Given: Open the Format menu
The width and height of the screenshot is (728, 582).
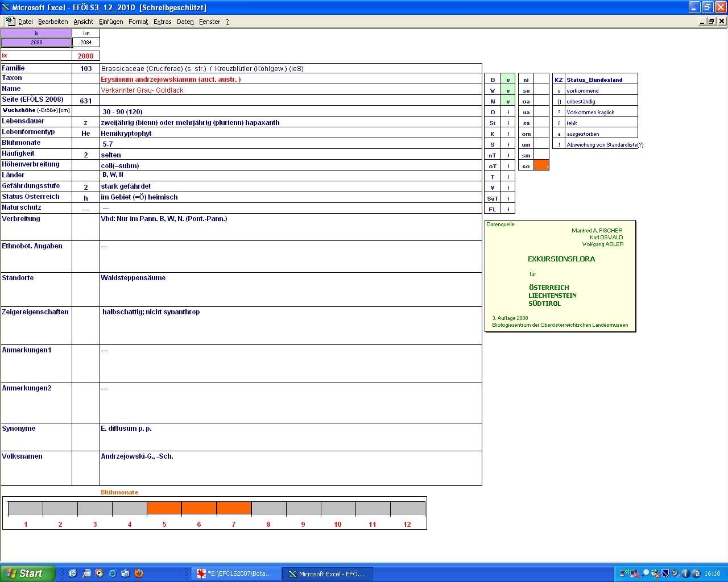Looking at the screenshot, I should 138,22.
